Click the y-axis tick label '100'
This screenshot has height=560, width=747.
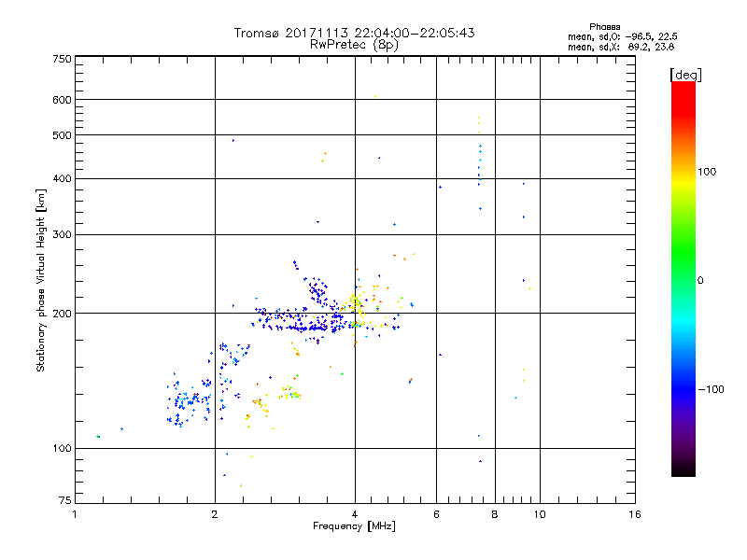click(x=62, y=448)
